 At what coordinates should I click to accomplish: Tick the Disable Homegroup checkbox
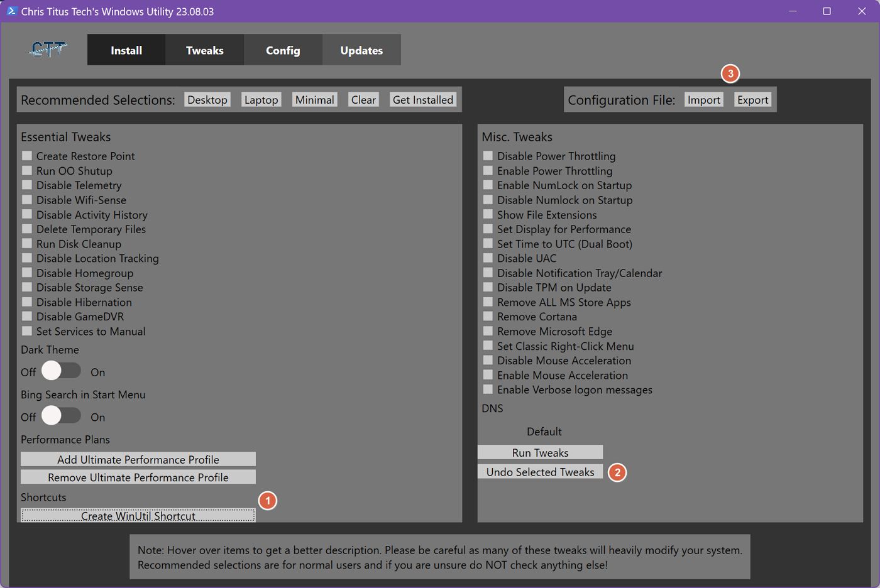27,273
